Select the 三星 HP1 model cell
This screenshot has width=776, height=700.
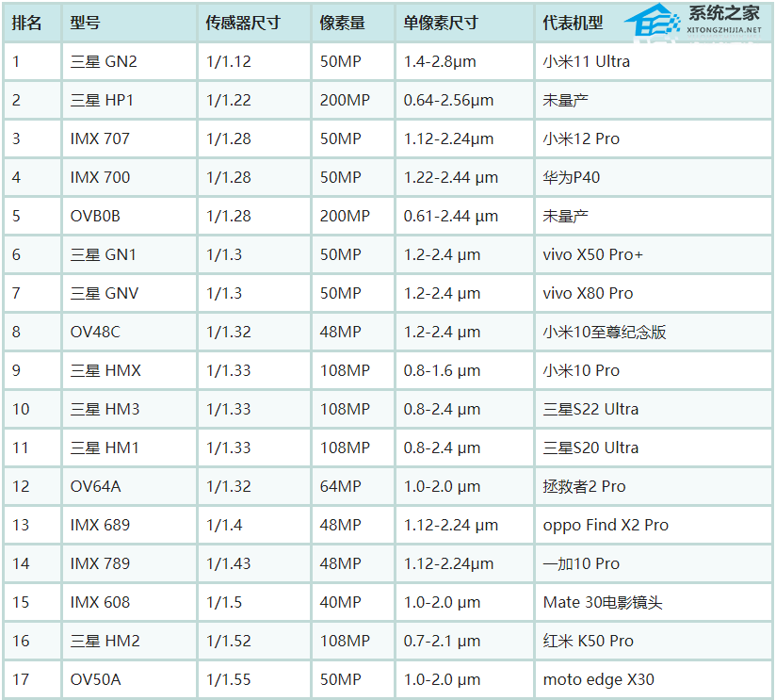coord(129,100)
